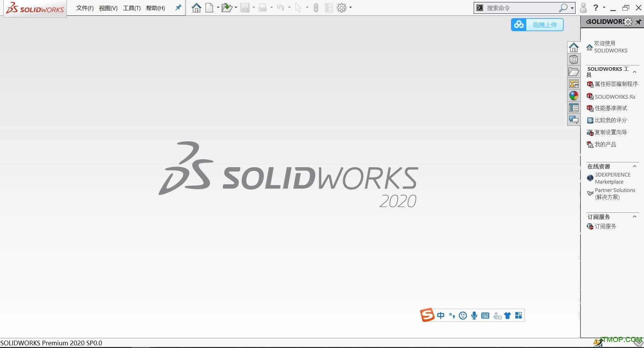Click inside the 搜索命令 search field

[521, 8]
